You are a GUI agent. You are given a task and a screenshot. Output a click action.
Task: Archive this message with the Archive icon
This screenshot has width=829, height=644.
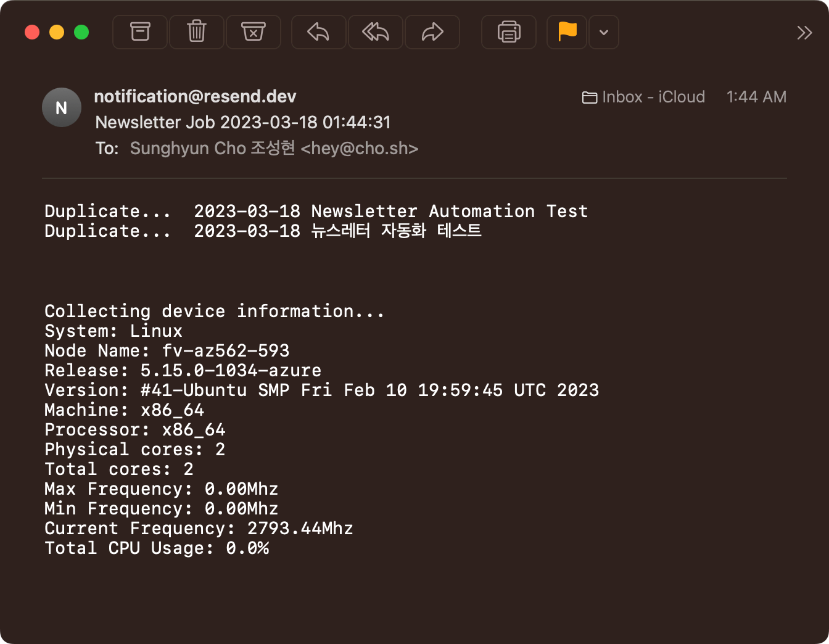coord(140,32)
